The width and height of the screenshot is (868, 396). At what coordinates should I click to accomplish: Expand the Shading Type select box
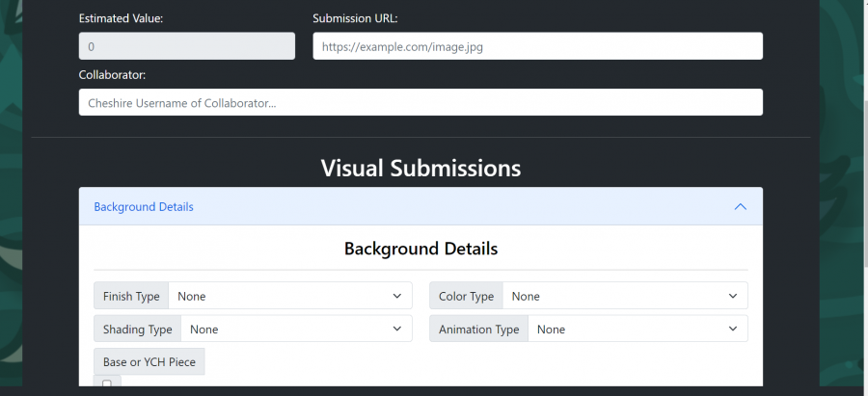(x=296, y=329)
